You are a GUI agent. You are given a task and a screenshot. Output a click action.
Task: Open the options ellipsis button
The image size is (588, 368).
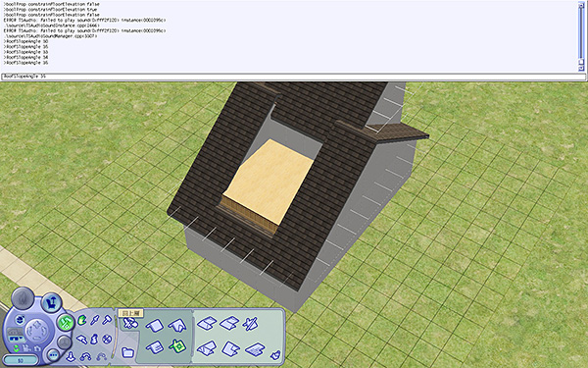tap(53, 354)
